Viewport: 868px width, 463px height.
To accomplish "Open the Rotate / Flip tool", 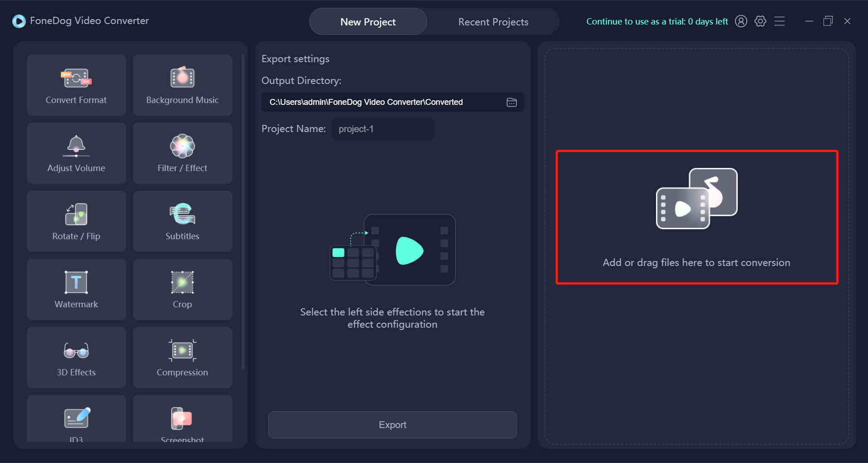I will [x=76, y=221].
